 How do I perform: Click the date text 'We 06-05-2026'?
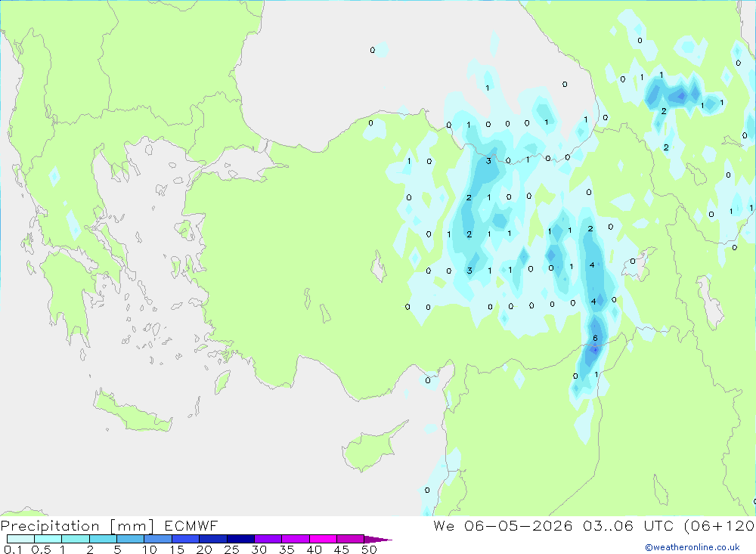click(x=503, y=525)
